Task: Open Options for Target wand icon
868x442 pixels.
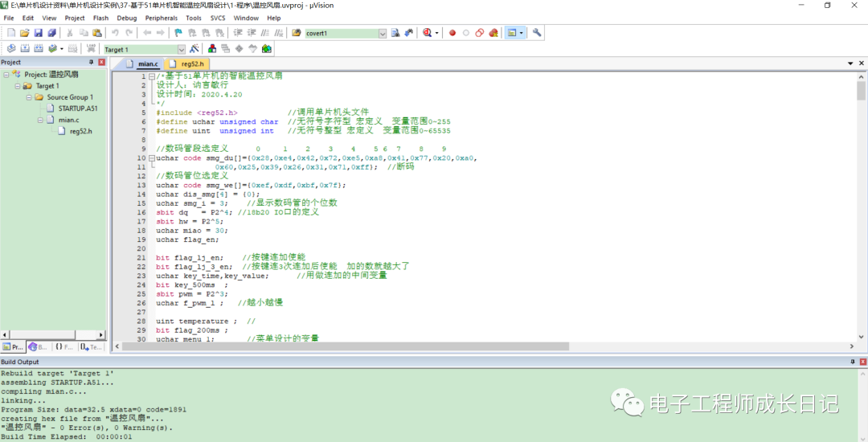Action: 194,49
